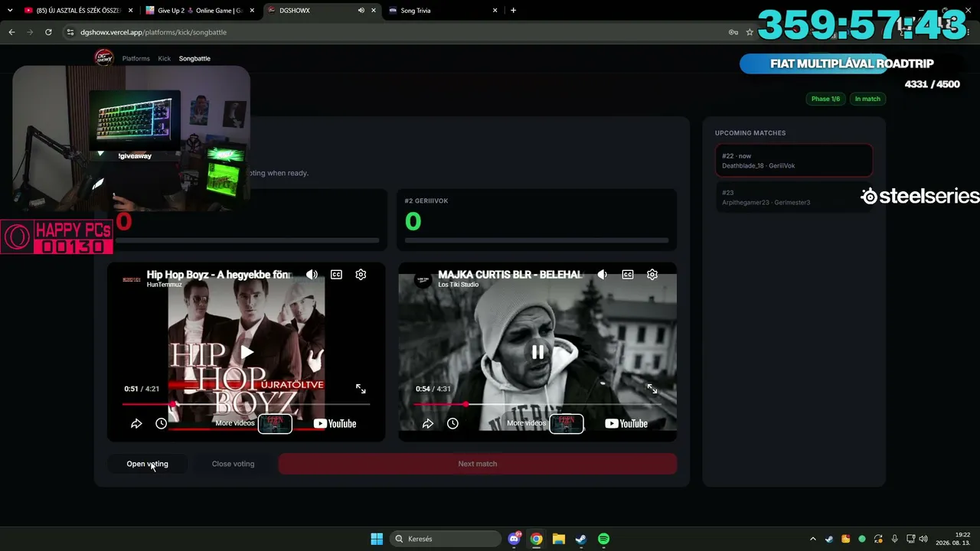Enter fullscreen on MAJKA CURTIS video
The image size is (980, 551).
coord(652,389)
